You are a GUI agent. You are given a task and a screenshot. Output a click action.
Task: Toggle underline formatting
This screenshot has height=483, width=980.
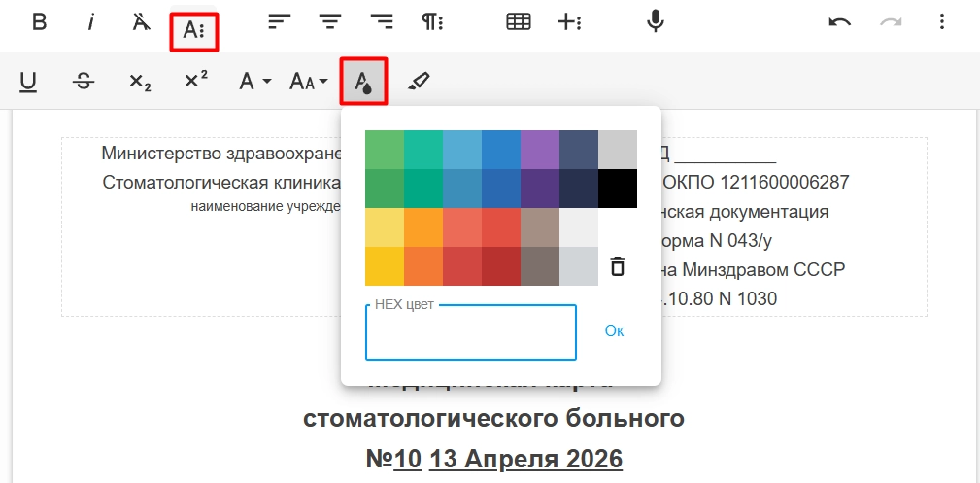(28, 82)
